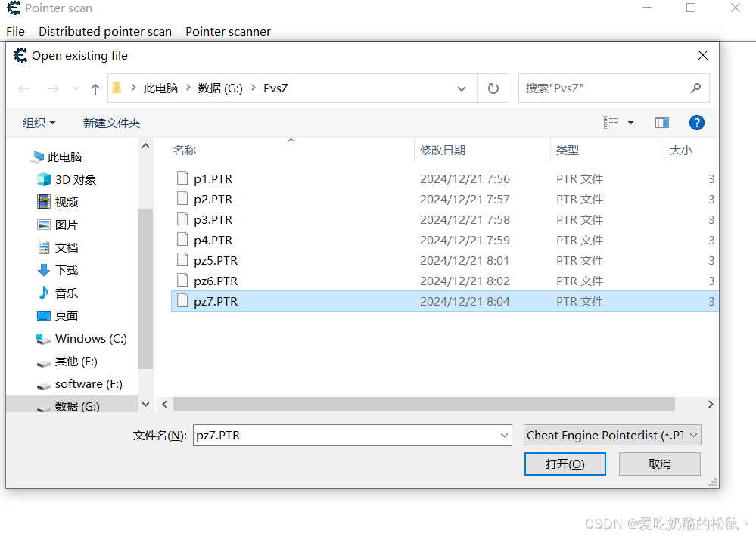Go up one folder level

coord(95,88)
